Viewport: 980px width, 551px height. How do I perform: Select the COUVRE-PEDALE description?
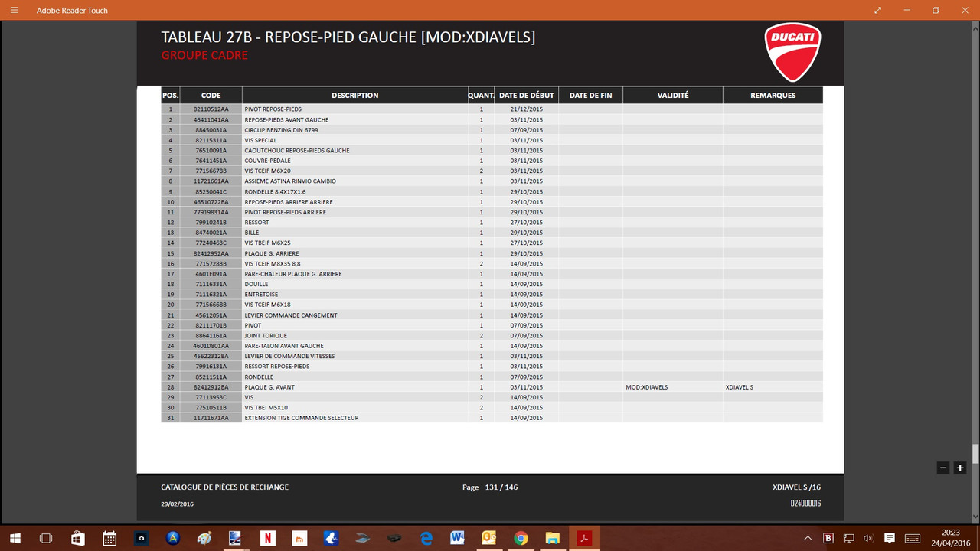click(x=267, y=161)
